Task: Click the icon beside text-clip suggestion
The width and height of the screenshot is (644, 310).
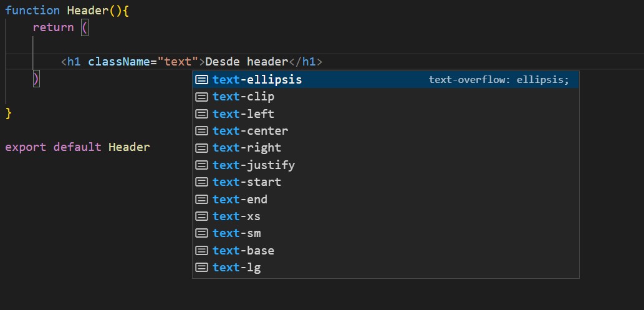Action: (201, 97)
